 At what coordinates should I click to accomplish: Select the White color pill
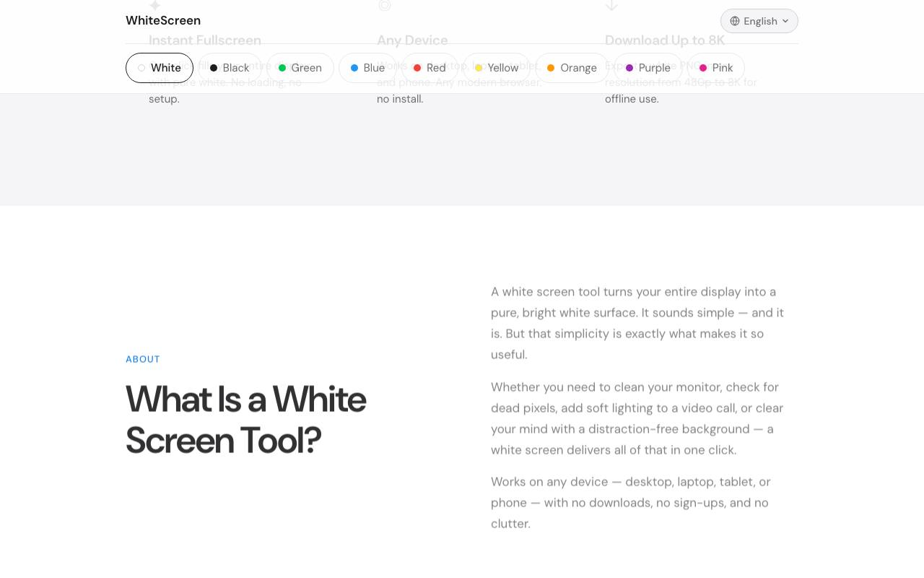[160, 68]
